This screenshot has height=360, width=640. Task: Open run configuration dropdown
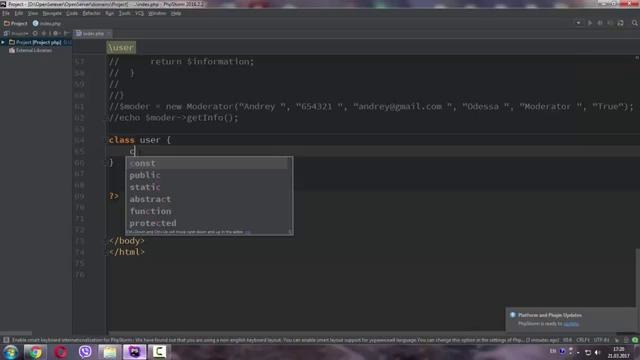578,23
